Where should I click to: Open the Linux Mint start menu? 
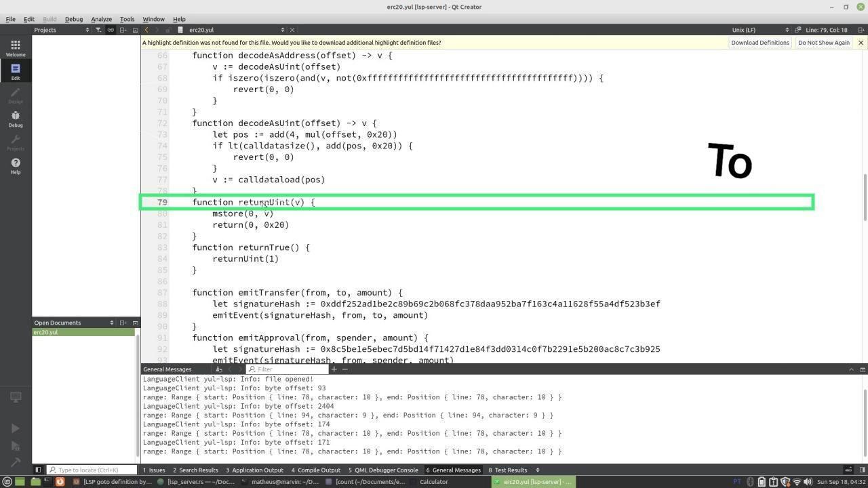[7, 482]
